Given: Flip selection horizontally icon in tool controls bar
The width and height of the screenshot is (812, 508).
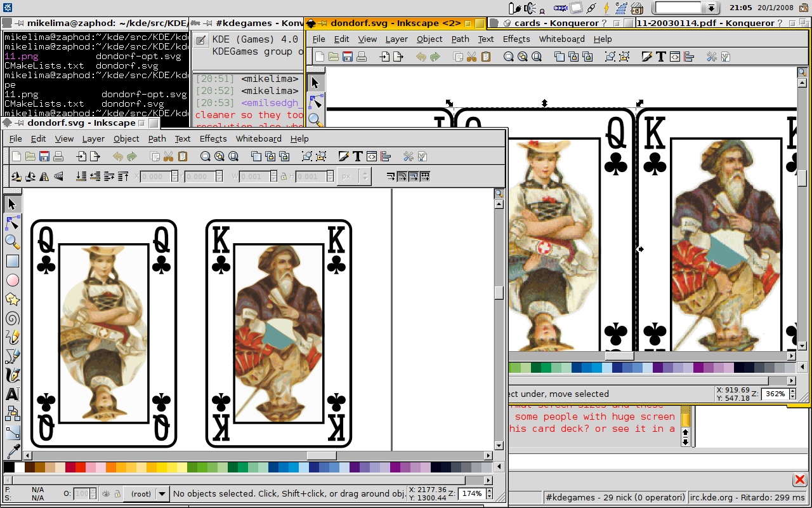Looking at the screenshot, I should coord(44,177).
